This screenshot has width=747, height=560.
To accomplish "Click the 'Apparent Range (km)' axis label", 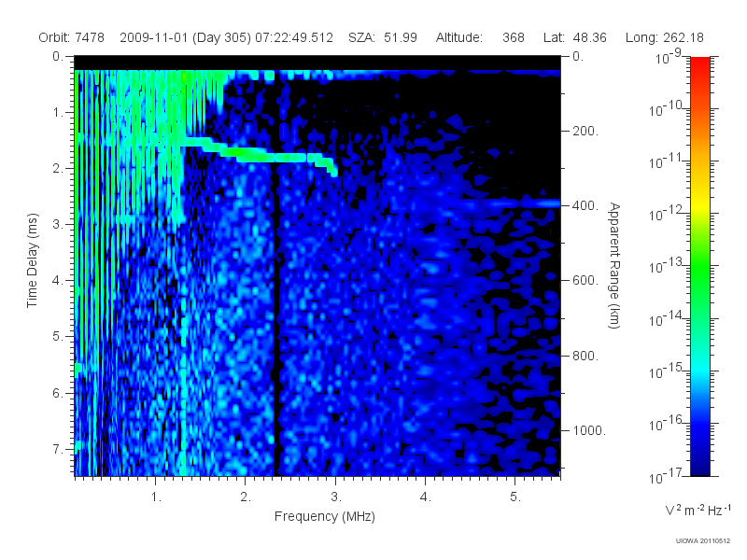I will pos(614,265).
